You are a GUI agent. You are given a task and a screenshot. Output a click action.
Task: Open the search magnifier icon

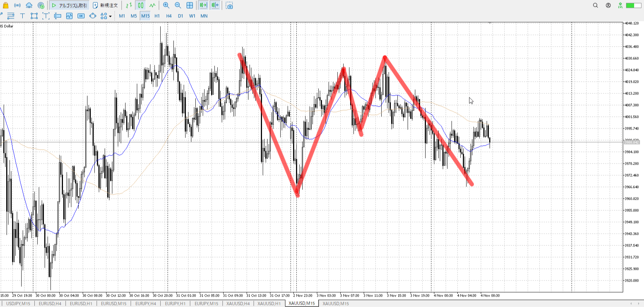[x=595, y=5]
